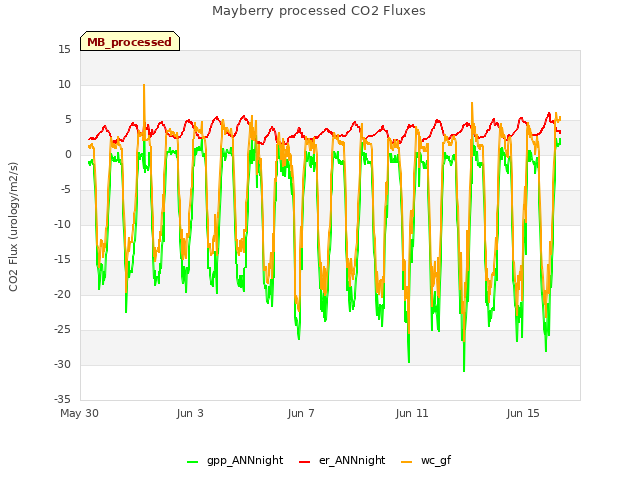The width and height of the screenshot is (640, 480).
Task: Click the 10 y-axis tick label
Action: pyautogui.click(x=64, y=85)
